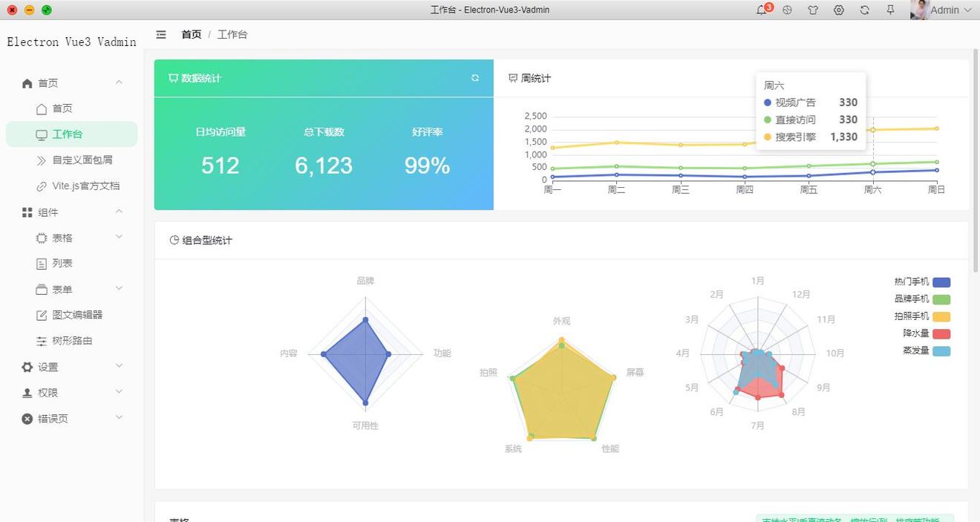Click the refresh arrows icon in title bar
Image resolution: width=980 pixels, height=522 pixels.
point(865,10)
